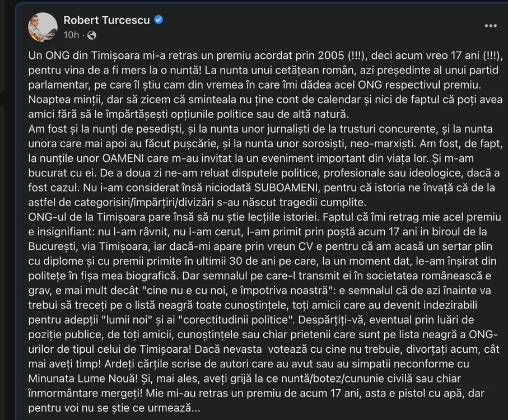508x420 pixels.
Task: Open the post's 10h timestamp link
Action: pos(71,35)
